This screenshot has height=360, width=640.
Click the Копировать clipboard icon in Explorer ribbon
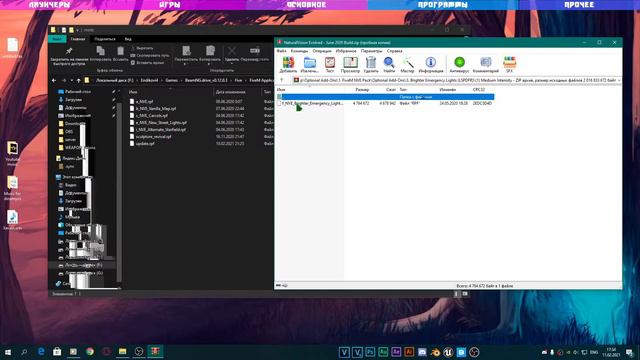[x=100, y=51]
